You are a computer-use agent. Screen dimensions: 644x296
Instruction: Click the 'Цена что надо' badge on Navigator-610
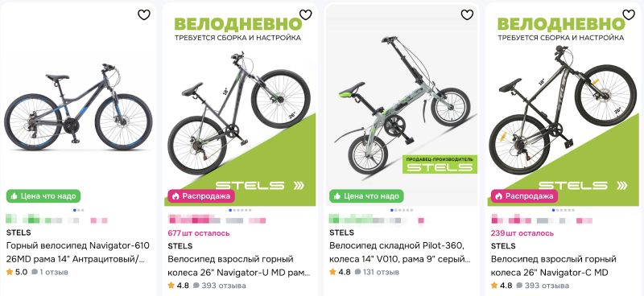tap(43, 196)
